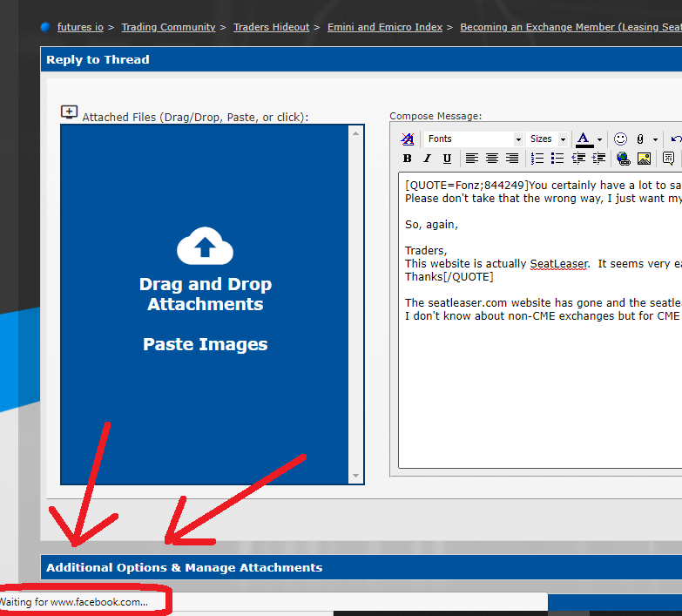The height and width of the screenshot is (616, 682).
Task: Click the Remove Text Formatting icon
Action: coord(407,139)
